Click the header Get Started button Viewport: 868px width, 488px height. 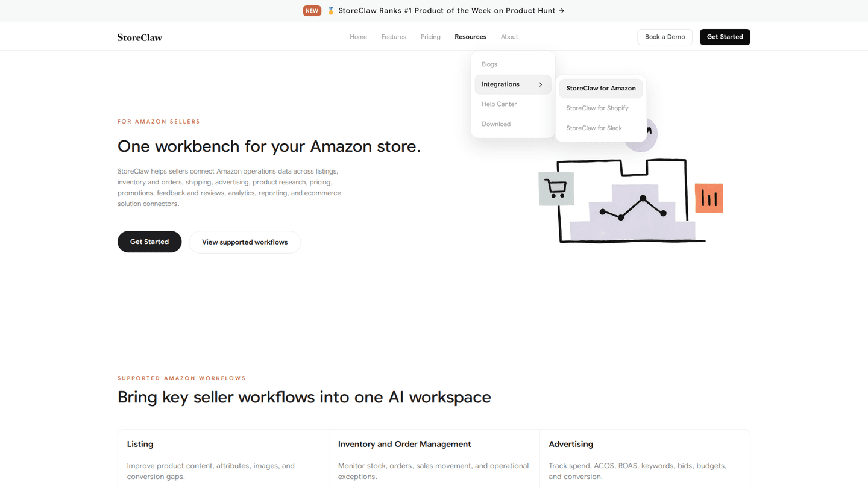click(x=725, y=37)
